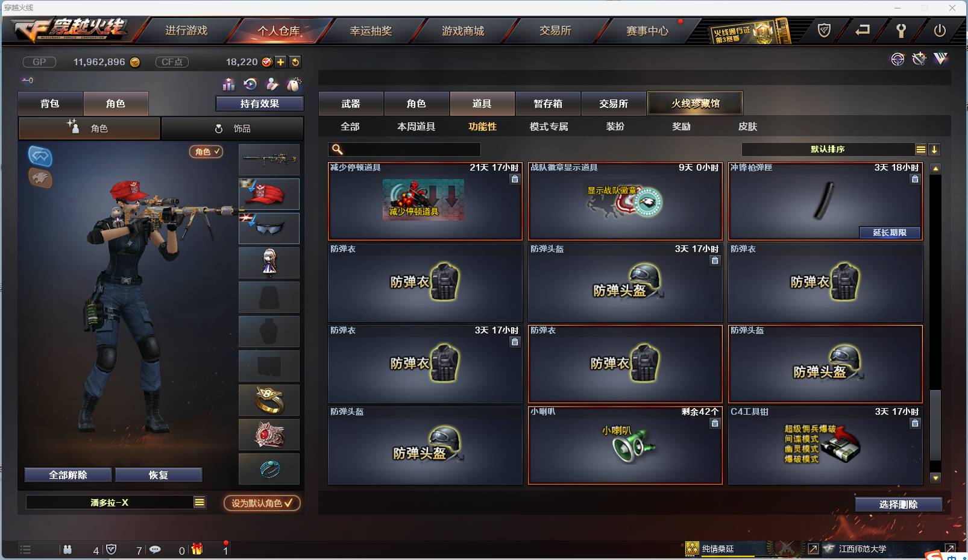Click trash icon on C4工具钳 item
The height and width of the screenshot is (560, 968).
pyautogui.click(x=915, y=423)
